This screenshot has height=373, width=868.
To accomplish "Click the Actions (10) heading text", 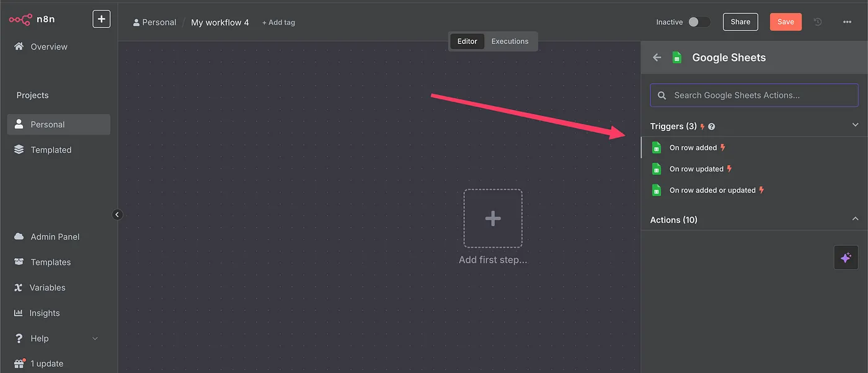I will [x=673, y=220].
